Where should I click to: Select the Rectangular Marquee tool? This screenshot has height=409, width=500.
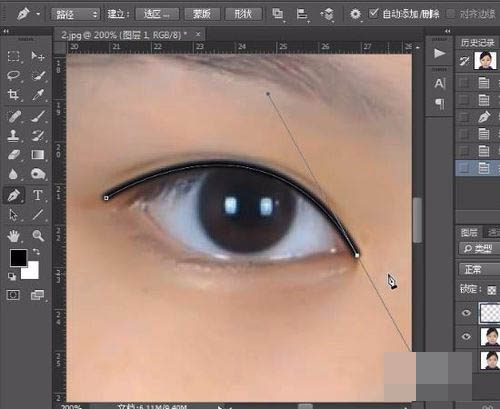13,56
